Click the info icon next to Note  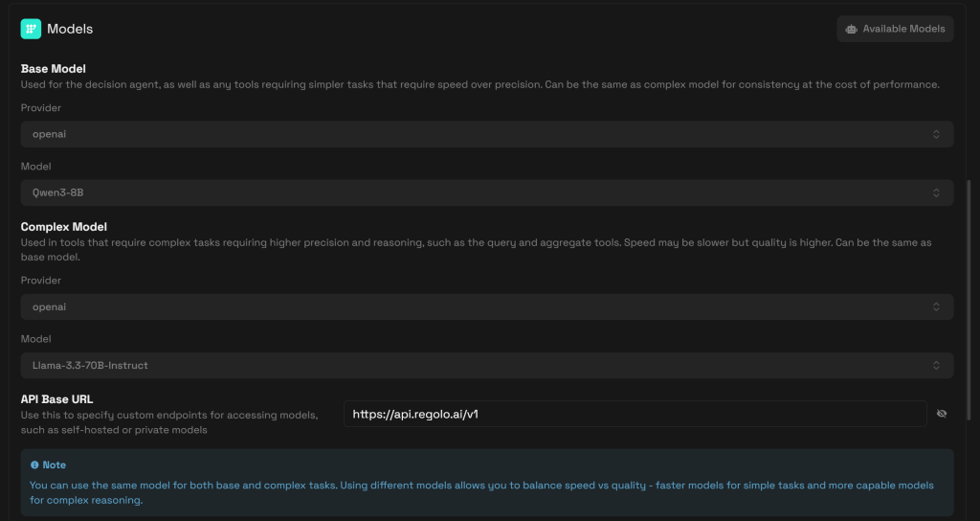coord(34,464)
